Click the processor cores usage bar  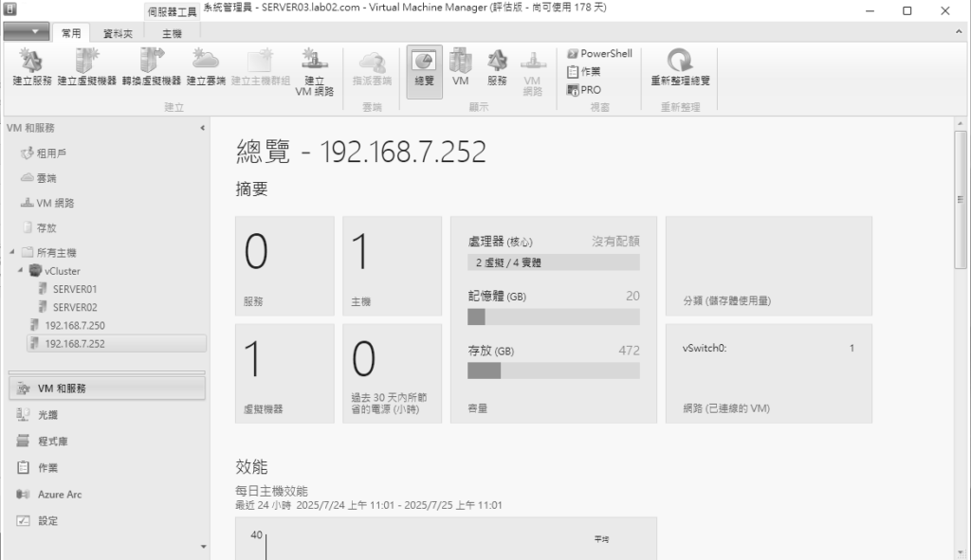554,262
